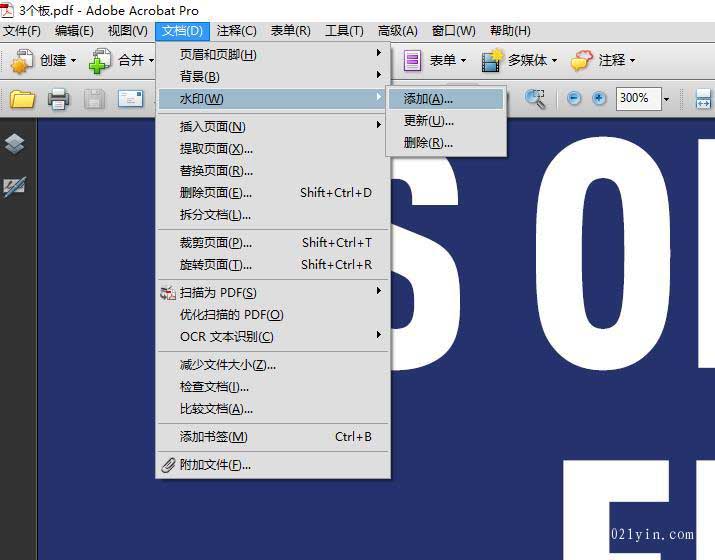This screenshot has height=560, width=715.
Task: Select Split Document (拆分文档) item
Action: point(273,214)
